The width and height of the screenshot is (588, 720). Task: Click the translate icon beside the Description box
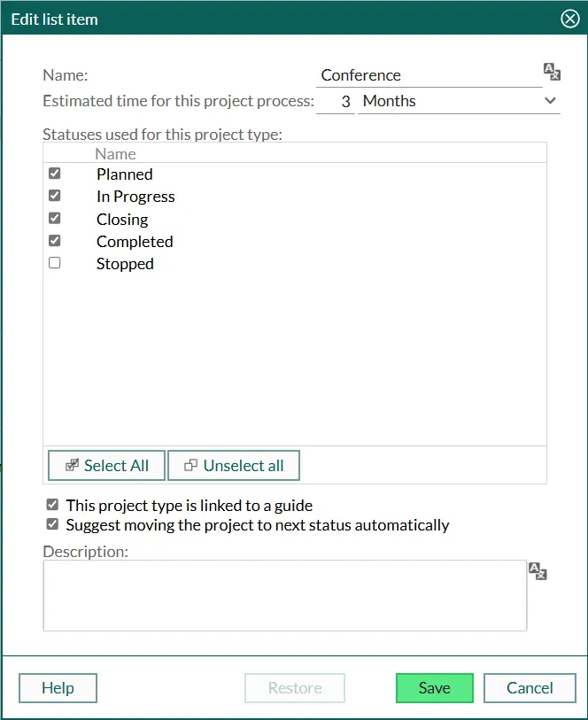(538, 571)
